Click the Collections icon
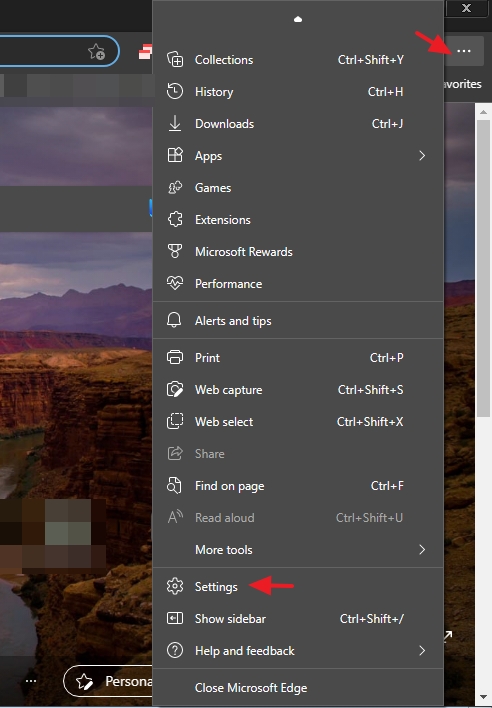Screen dimensions: 492x708 click(x=175, y=60)
